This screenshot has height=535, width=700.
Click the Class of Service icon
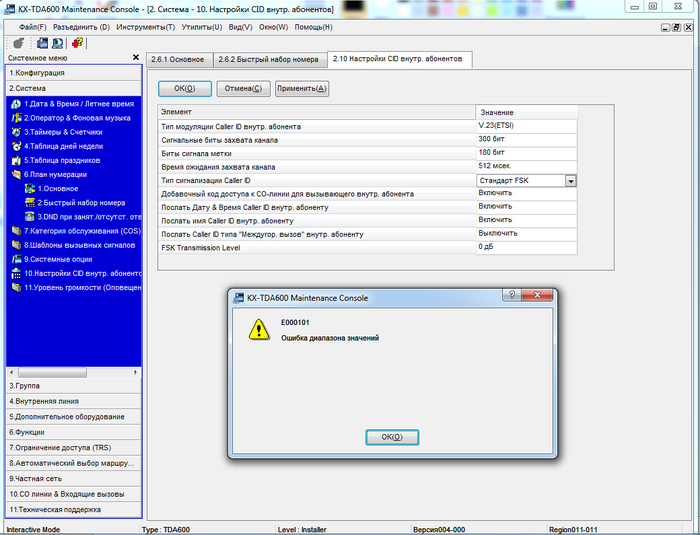16,231
